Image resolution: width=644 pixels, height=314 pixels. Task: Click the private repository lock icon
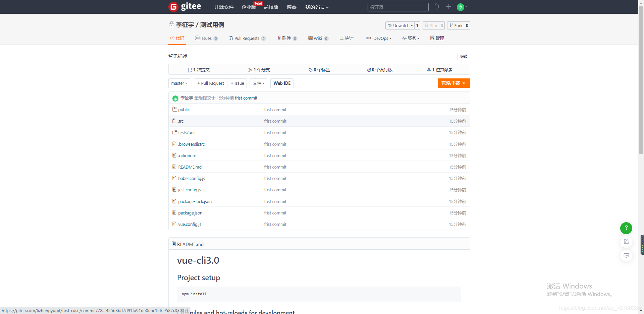[171, 24]
